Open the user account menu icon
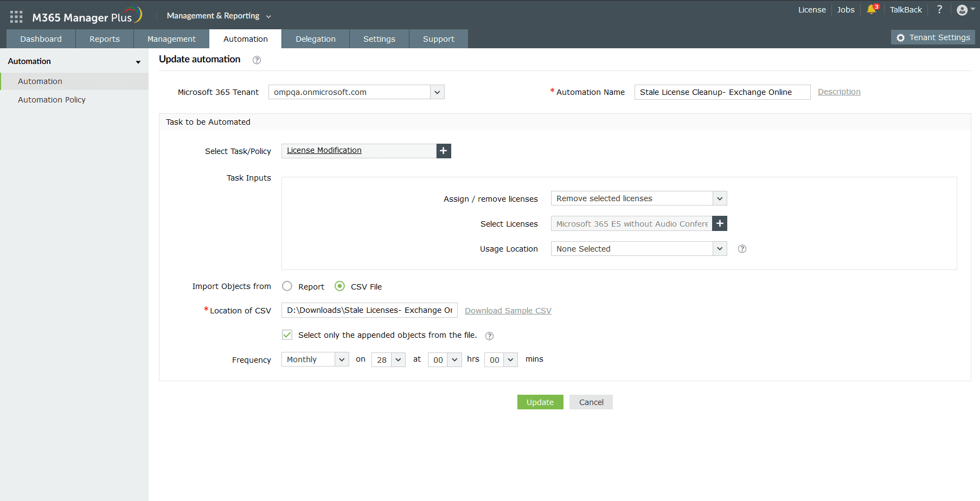Image resolution: width=980 pixels, height=501 pixels. pos(963,10)
